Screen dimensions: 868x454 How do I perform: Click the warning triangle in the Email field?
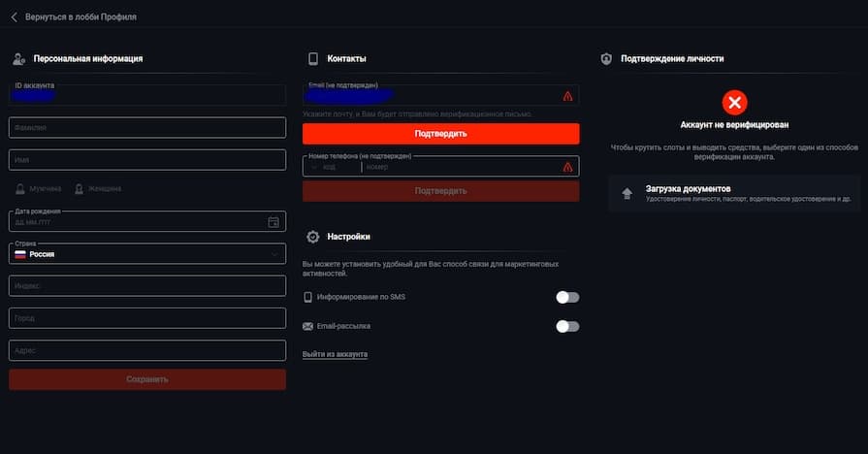coord(567,96)
